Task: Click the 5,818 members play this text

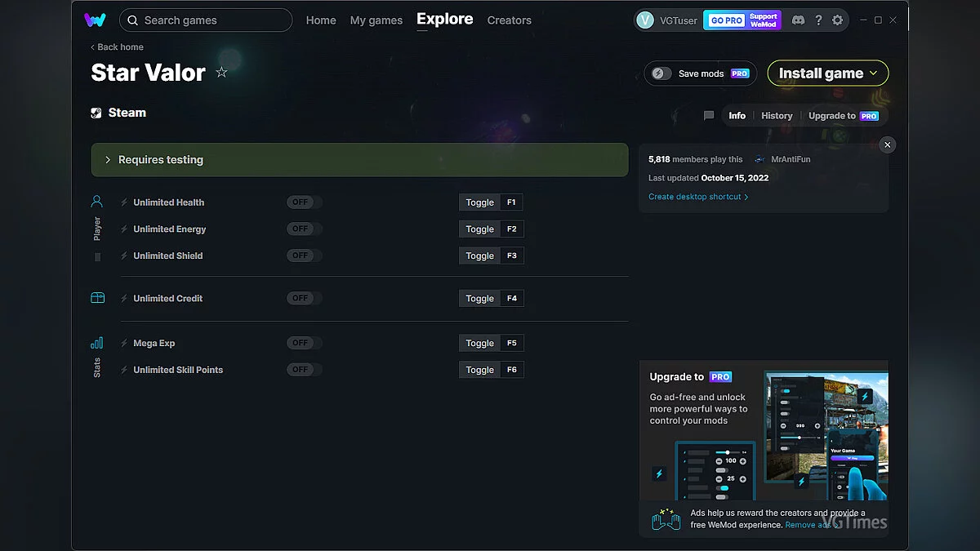Action: 696,160
